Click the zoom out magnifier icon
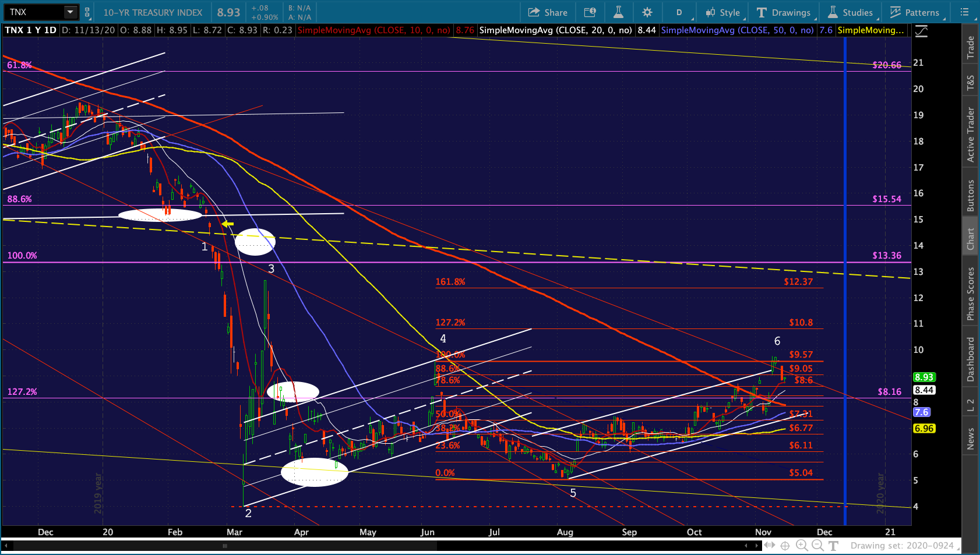The image size is (980, 555). [x=817, y=545]
